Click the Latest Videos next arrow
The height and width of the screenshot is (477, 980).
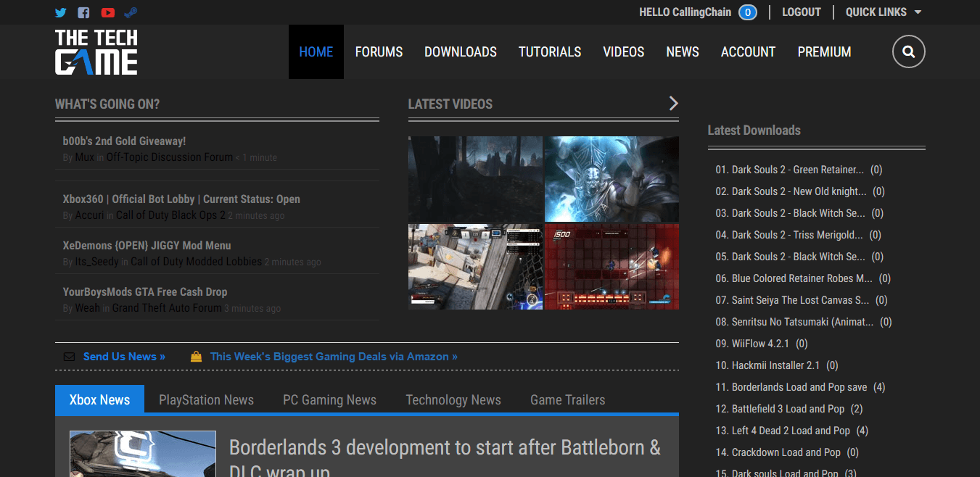pyautogui.click(x=674, y=104)
